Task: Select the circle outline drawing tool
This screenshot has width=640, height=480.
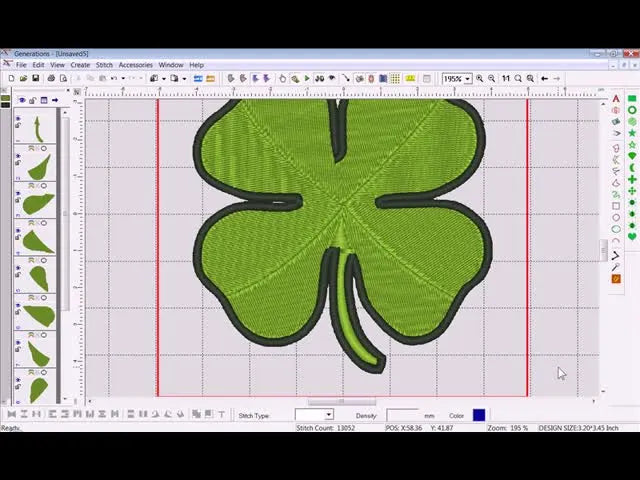Action: (x=616, y=218)
